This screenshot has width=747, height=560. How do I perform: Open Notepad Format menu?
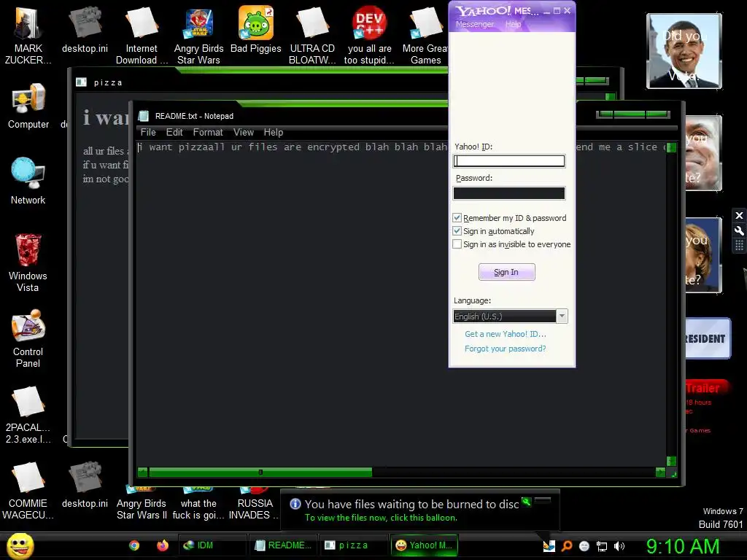pos(208,133)
